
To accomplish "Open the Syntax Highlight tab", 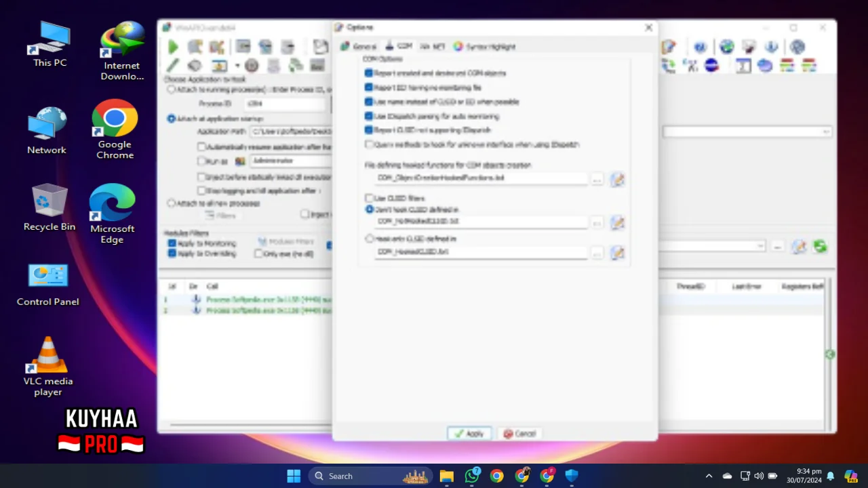I will point(485,46).
